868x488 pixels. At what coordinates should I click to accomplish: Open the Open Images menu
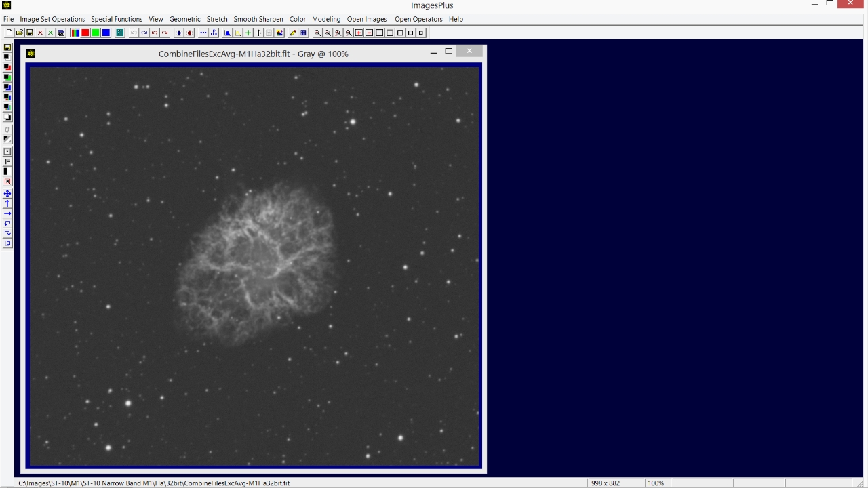coord(367,19)
